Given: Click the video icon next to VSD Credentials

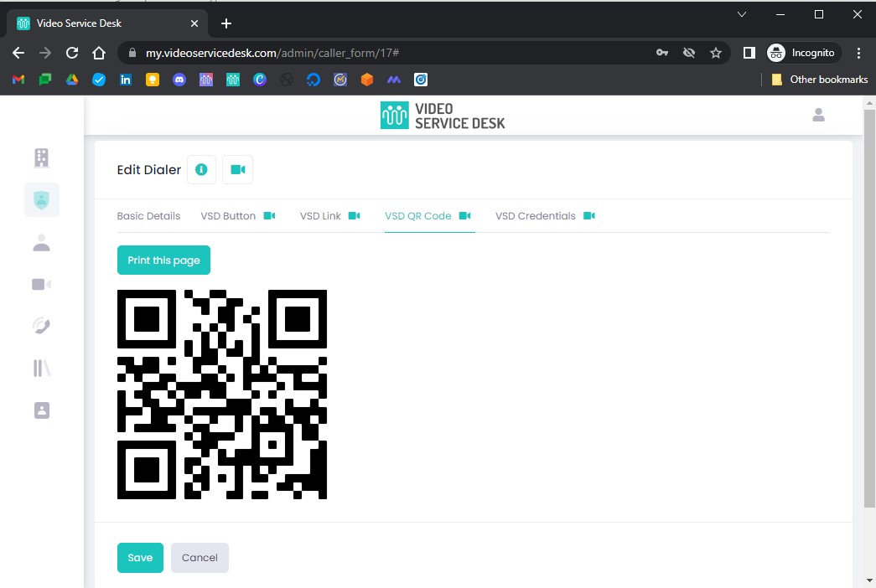Looking at the screenshot, I should (x=588, y=215).
